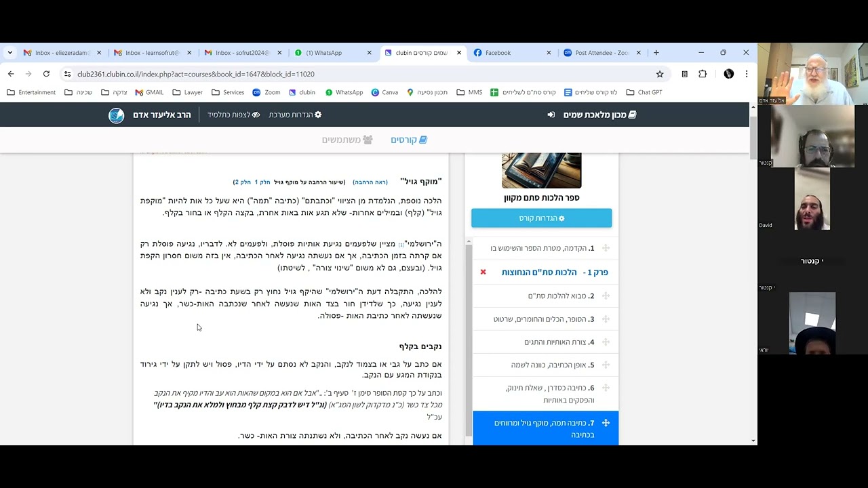Click the address bar URL field
868x488 pixels.
click(x=359, y=74)
